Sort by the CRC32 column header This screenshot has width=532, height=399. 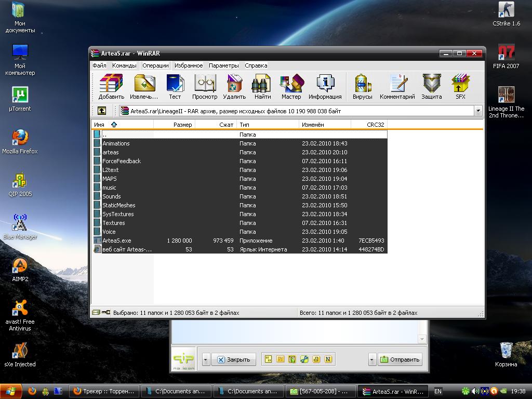[x=369, y=125]
